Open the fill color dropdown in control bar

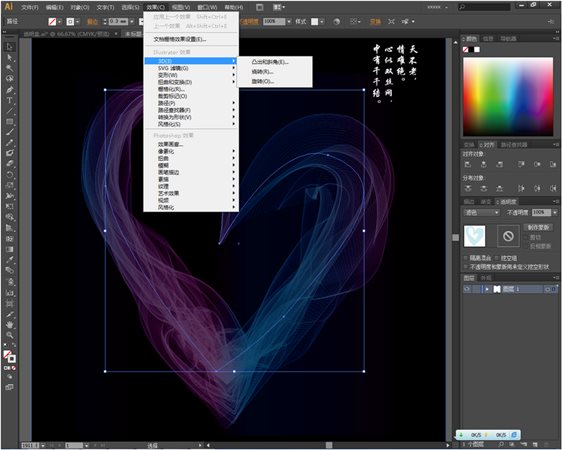(59, 21)
